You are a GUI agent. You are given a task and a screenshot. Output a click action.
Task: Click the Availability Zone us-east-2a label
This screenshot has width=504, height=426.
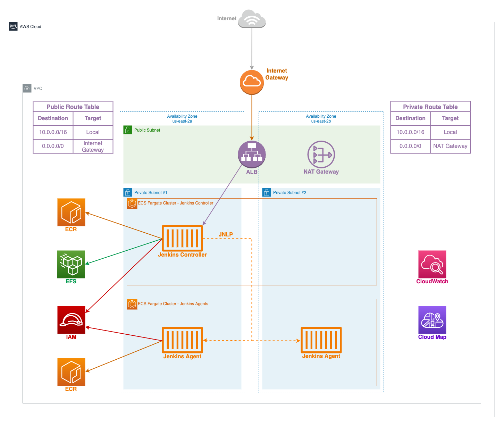click(182, 119)
